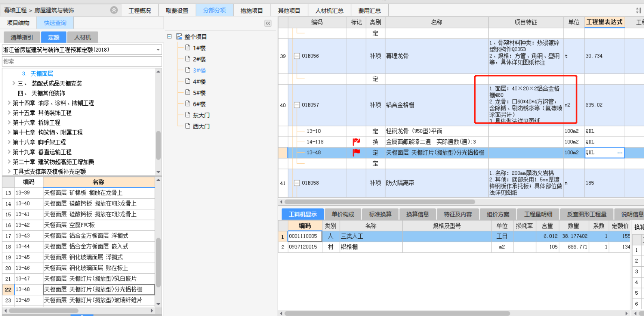Click 幕墙龙骨 name cell

click(437, 56)
